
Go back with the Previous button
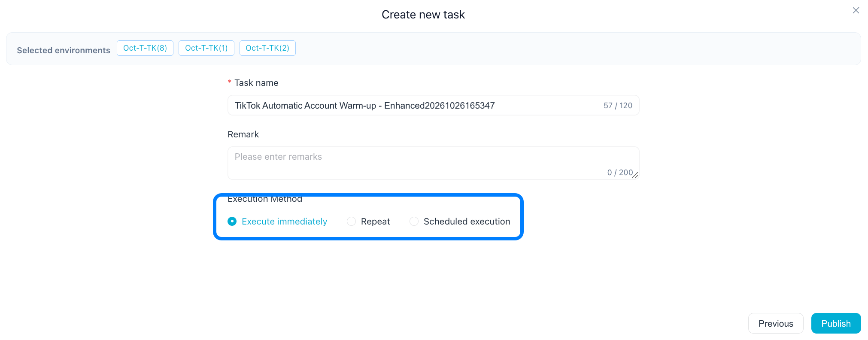coord(776,323)
